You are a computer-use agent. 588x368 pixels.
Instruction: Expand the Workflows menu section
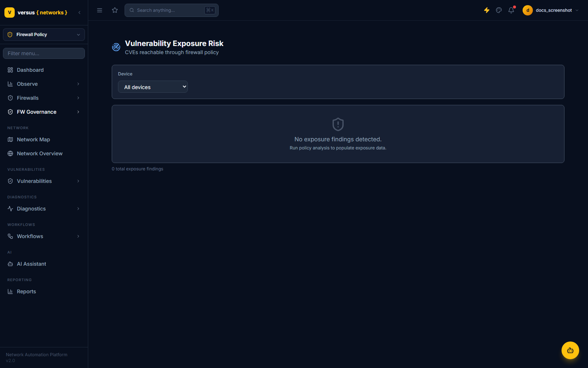[x=44, y=236]
